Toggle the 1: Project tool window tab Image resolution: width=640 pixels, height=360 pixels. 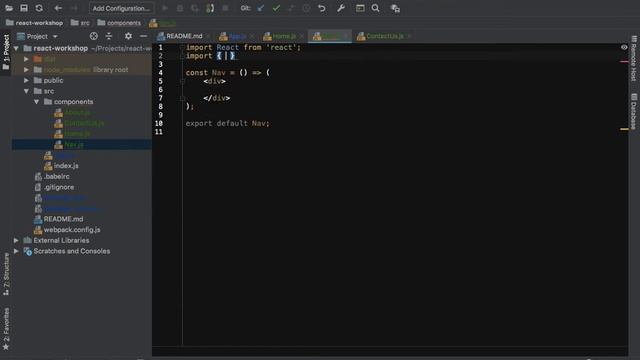6,52
